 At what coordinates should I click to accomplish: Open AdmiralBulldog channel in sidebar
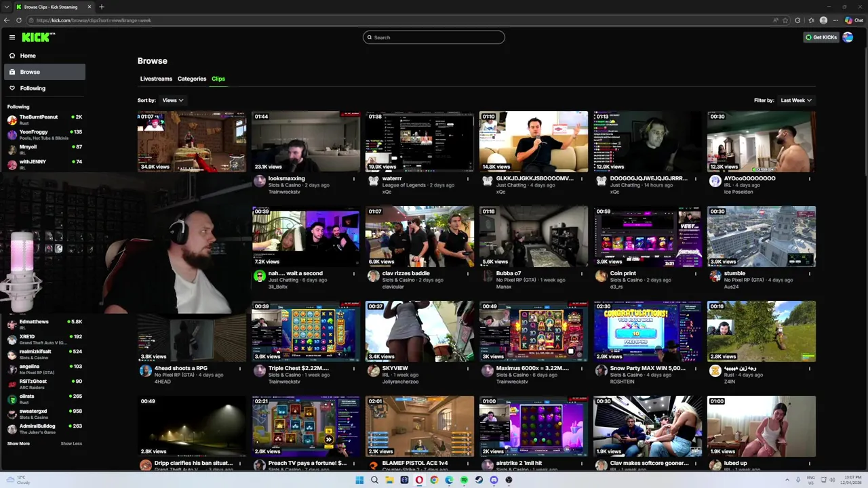45,428
